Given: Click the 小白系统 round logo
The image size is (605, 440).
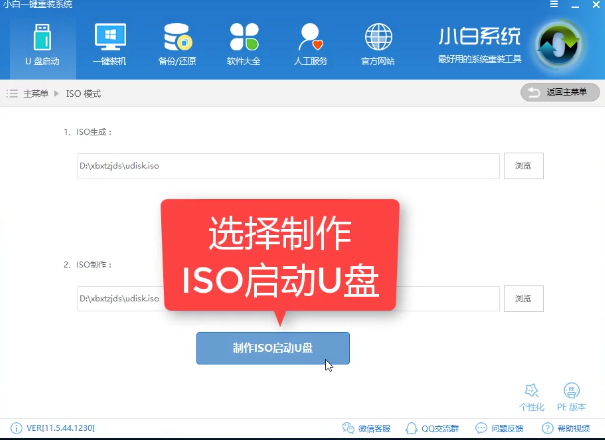Looking at the screenshot, I should pos(559,46).
